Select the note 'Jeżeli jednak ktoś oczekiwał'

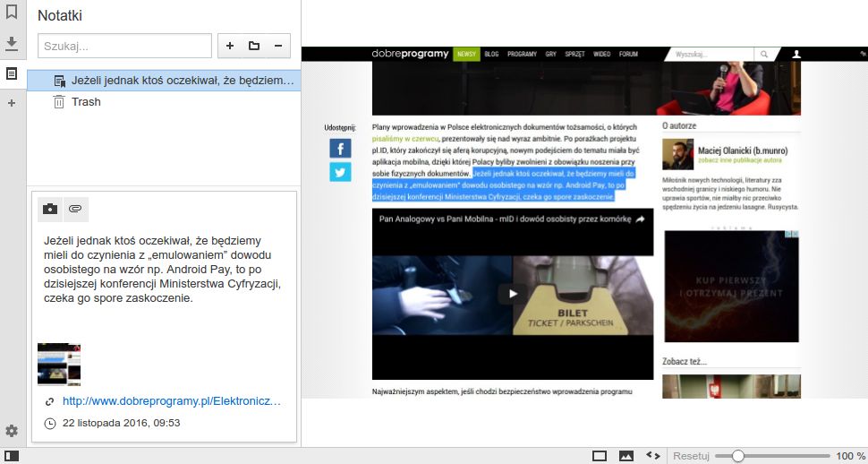[x=164, y=81]
